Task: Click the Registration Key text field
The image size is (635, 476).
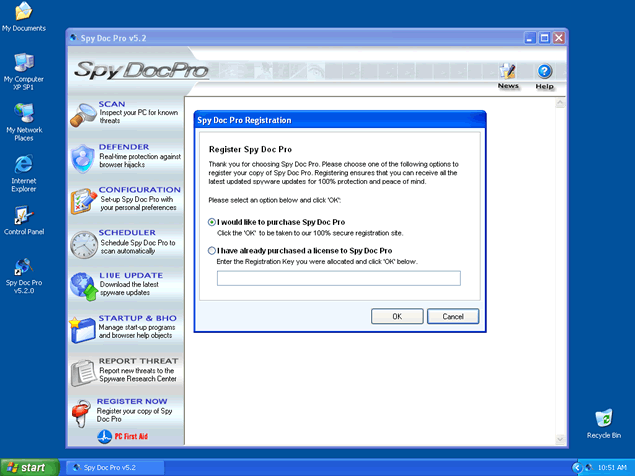Action: tap(338, 278)
